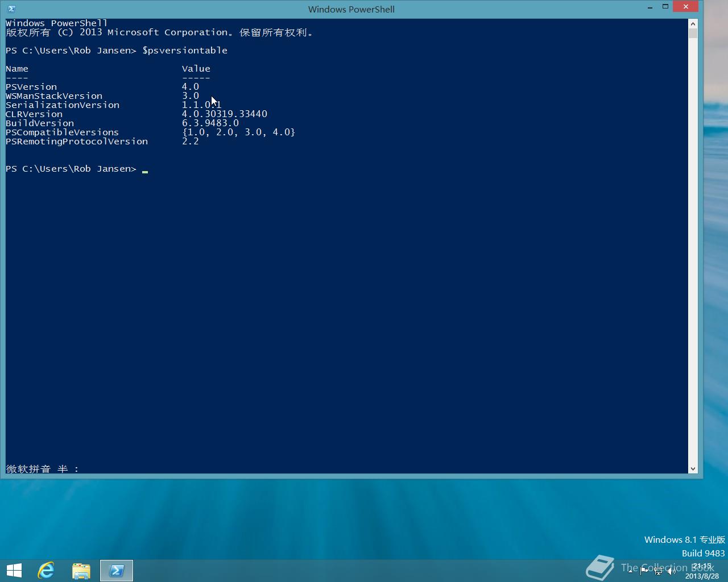728x582 pixels.
Task: Click the "Windows PowerShell" title bar text
Action: click(x=351, y=9)
